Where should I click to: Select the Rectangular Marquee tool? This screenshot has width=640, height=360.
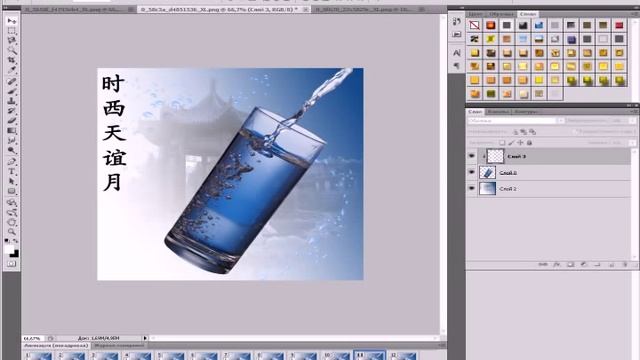[x=12, y=31]
